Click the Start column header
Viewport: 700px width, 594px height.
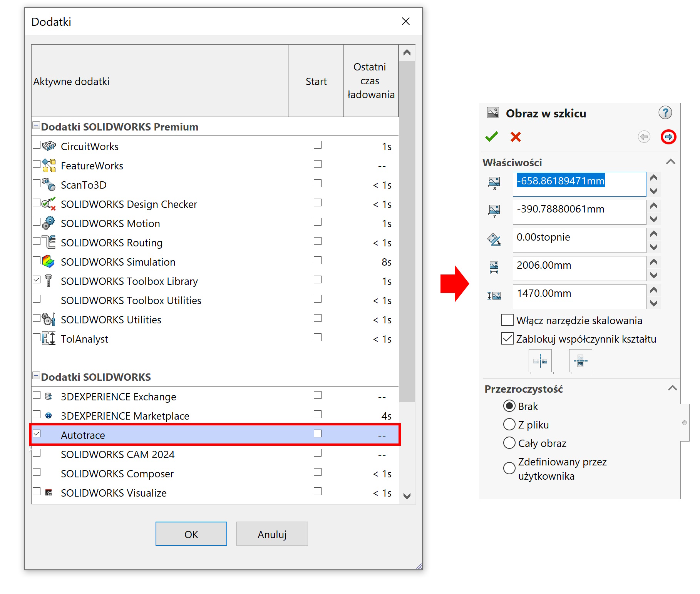tap(316, 81)
